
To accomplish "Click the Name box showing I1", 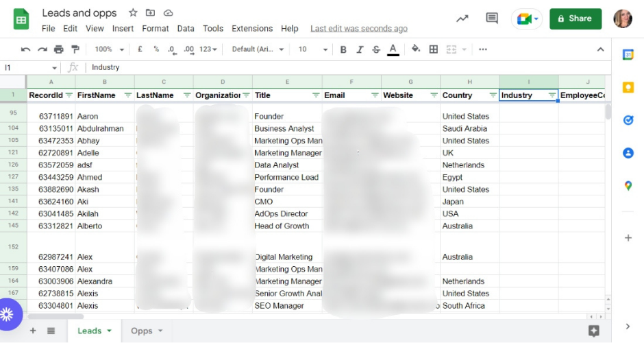I will point(27,67).
